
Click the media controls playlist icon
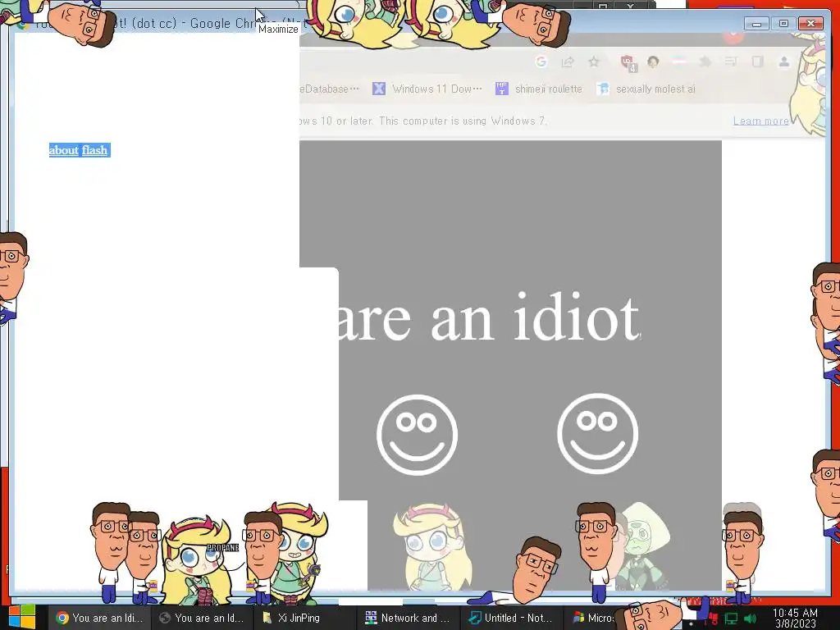point(731,62)
